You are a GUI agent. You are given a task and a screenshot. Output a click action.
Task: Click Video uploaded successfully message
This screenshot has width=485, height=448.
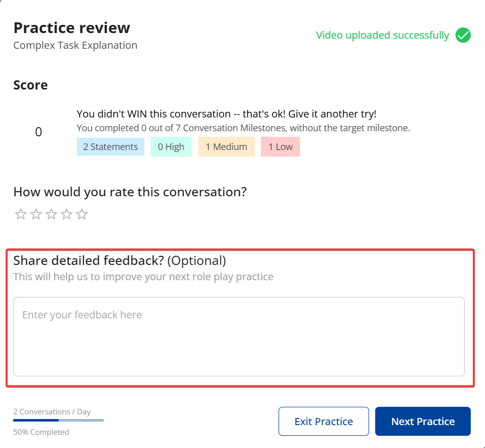point(382,35)
